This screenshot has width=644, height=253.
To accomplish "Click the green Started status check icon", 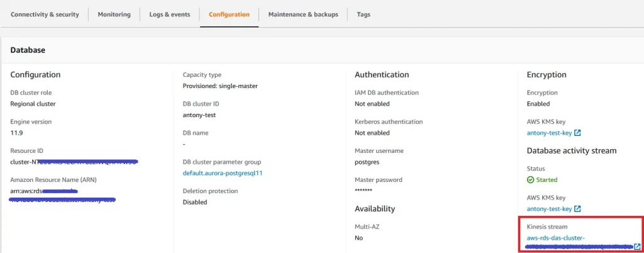I will (x=530, y=180).
